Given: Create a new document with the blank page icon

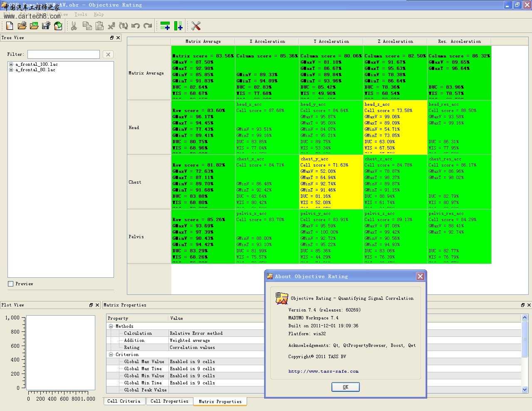Looking at the screenshot, I should 10,26.
